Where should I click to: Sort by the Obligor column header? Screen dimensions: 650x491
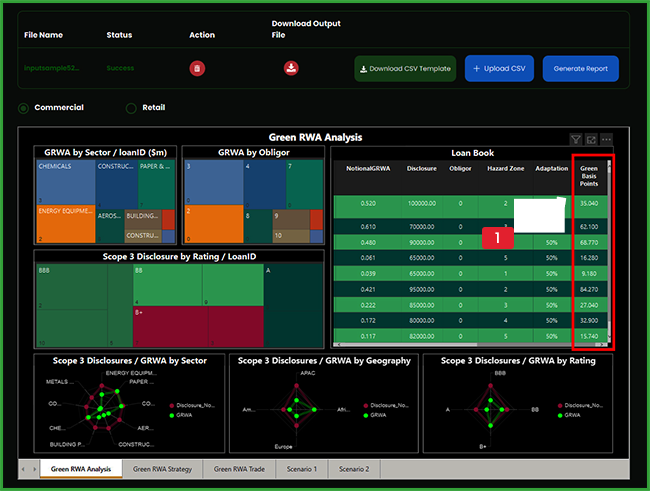[x=460, y=168]
